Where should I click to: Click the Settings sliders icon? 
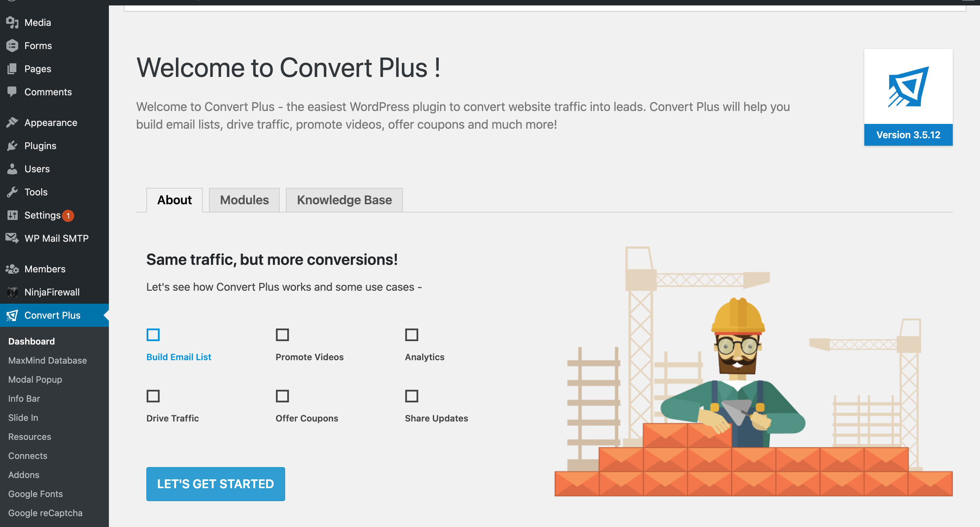point(12,215)
